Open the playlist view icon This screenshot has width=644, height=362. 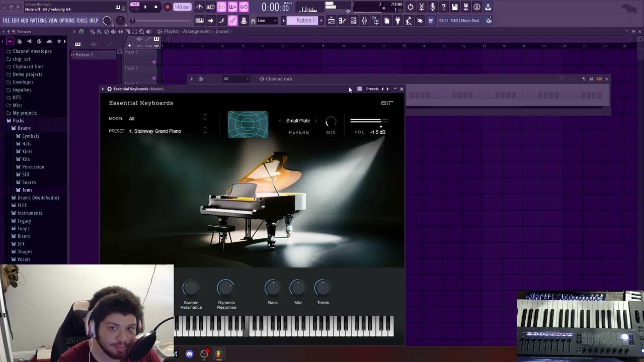pos(331,21)
